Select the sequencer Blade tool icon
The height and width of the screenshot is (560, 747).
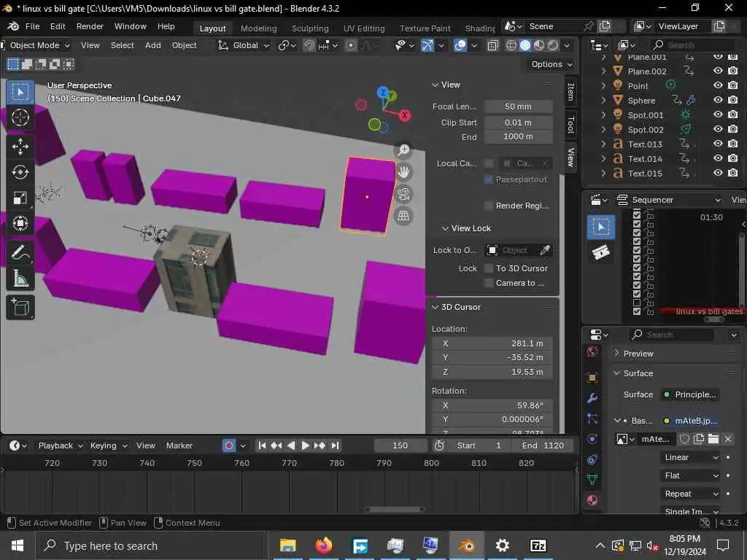pyautogui.click(x=601, y=252)
